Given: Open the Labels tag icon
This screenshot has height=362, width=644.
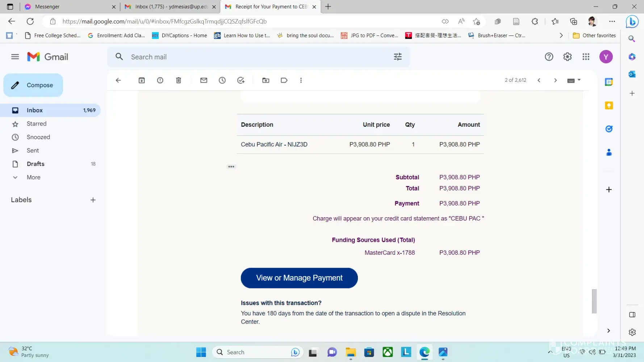Looking at the screenshot, I should coord(284,80).
